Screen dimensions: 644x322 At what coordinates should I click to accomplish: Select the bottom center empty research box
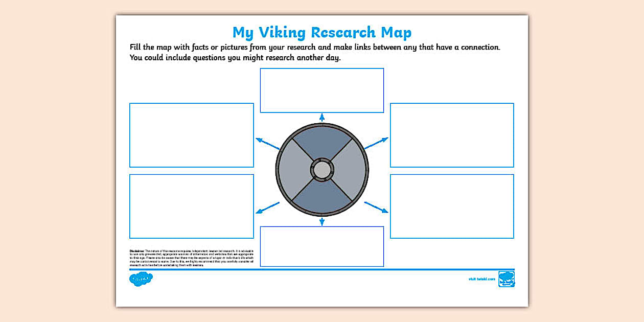(x=322, y=246)
